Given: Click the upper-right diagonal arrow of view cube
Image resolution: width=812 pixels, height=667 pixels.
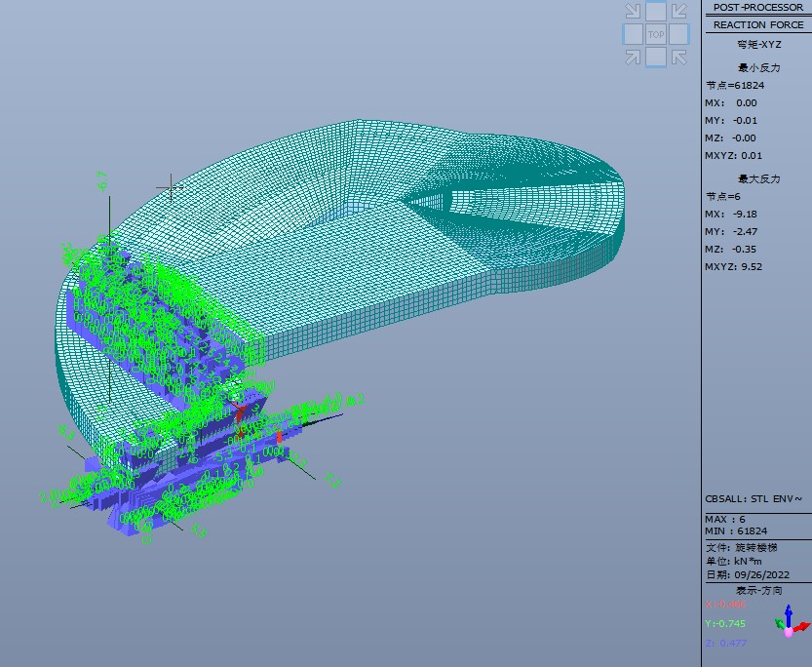Looking at the screenshot, I should 678,12.
